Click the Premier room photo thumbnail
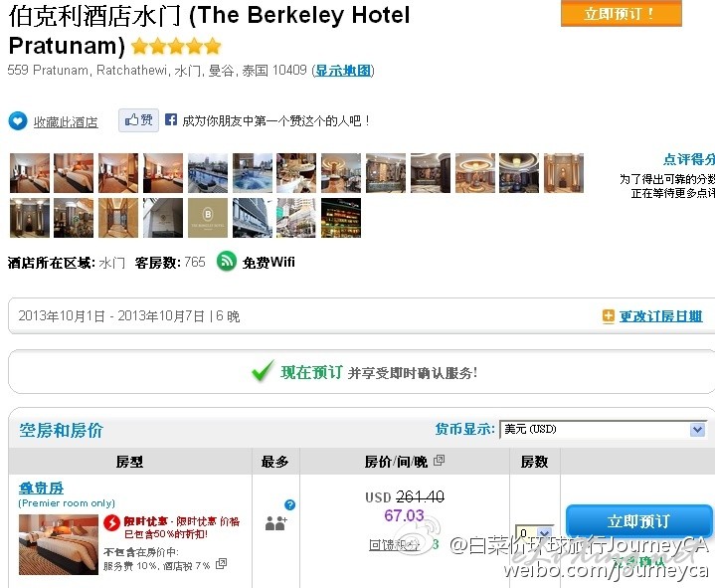 click(x=59, y=544)
